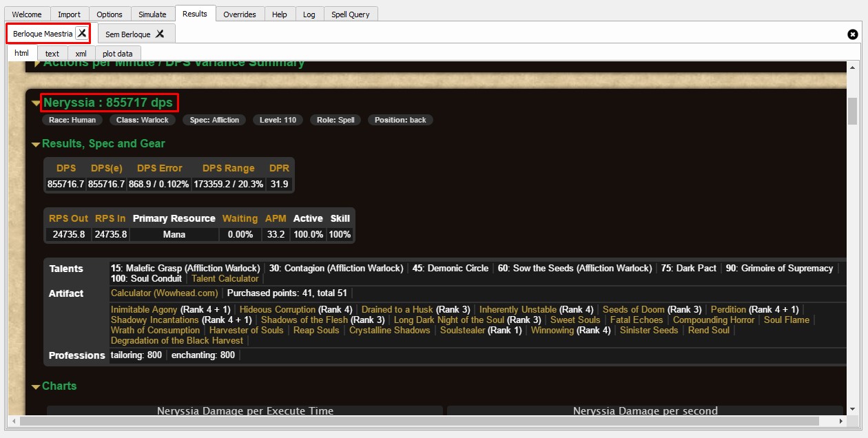Open the Talent Calculator link

click(x=225, y=279)
